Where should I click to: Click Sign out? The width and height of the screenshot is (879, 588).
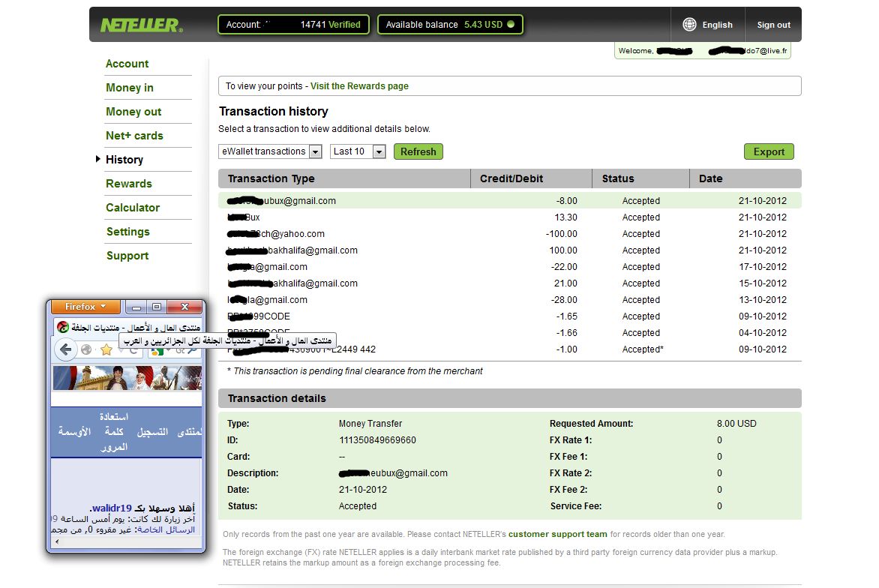click(773, 25)
